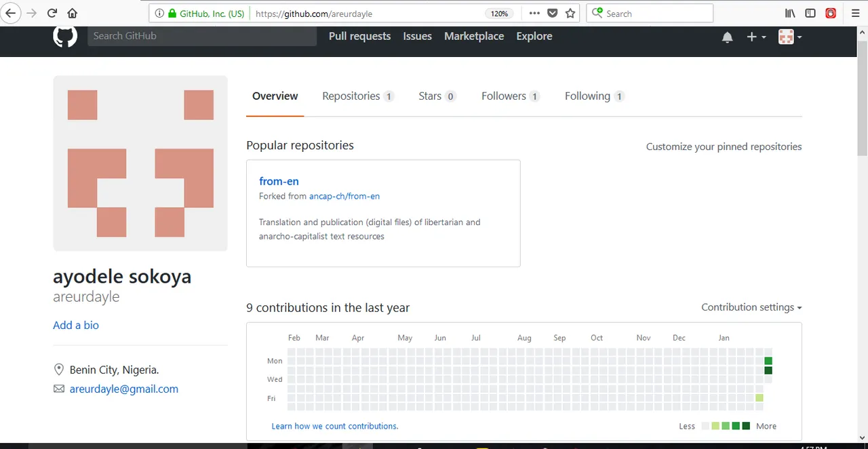868x449 pixels.
Task: Click the profile avatar image
Action: coord(140,163)
